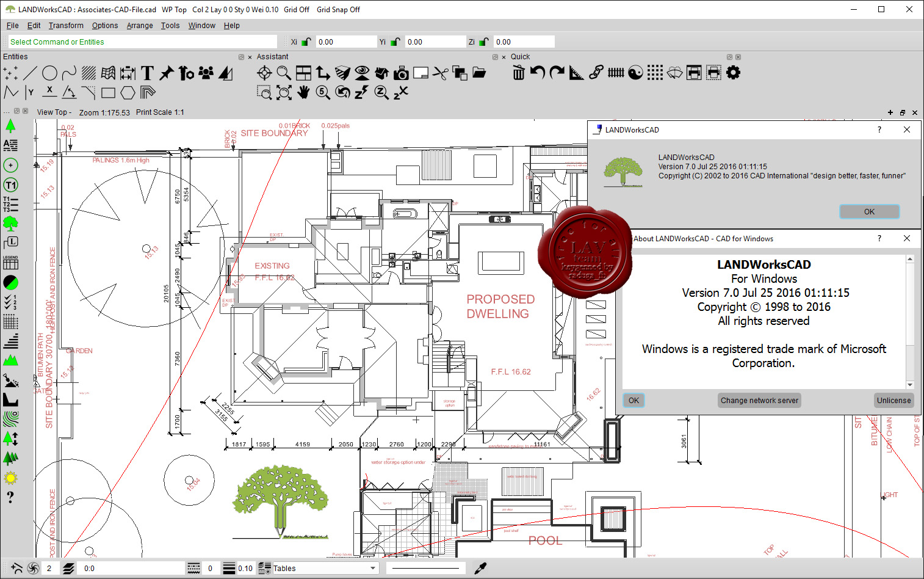This screenshot has width=924, height=579.
Task: Toggle the Zi coordinate lock
Action: click(x=484, y=42)
